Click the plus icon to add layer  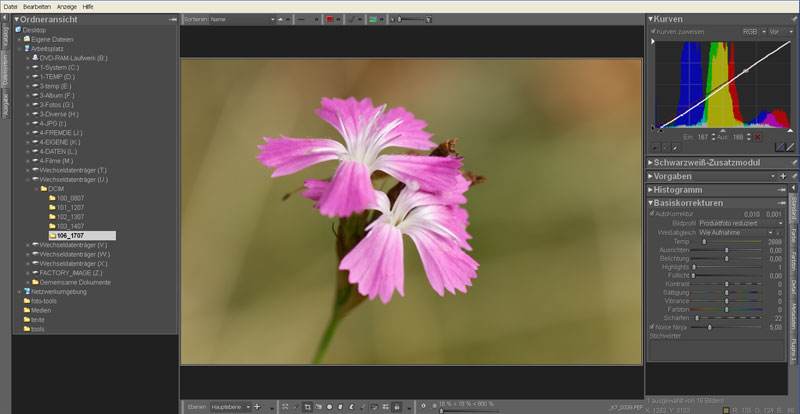coord(257,407)
